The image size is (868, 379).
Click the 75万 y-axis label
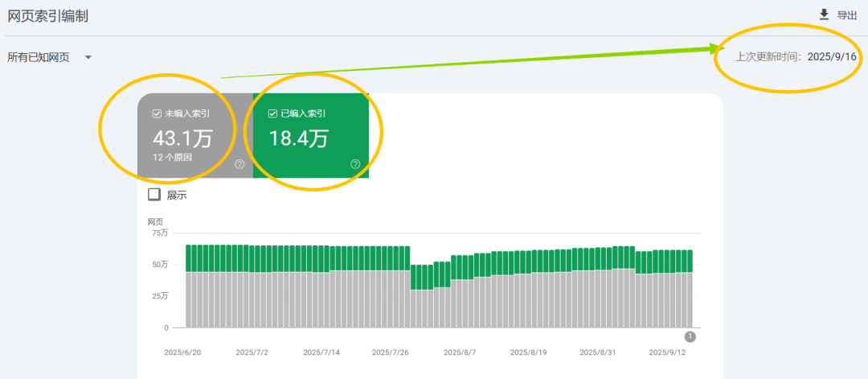click(x=159, y=233)
